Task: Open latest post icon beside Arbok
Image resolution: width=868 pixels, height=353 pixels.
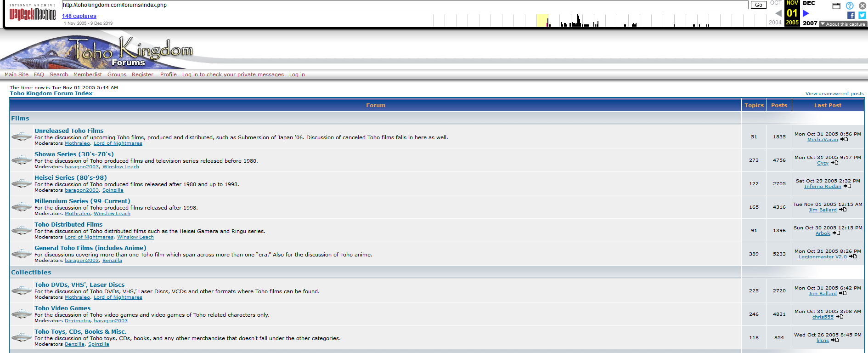Action: [836, 233]
